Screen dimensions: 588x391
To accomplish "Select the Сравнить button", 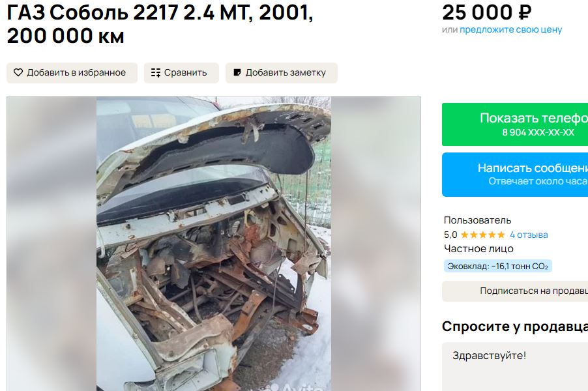I will pos(181,73).
